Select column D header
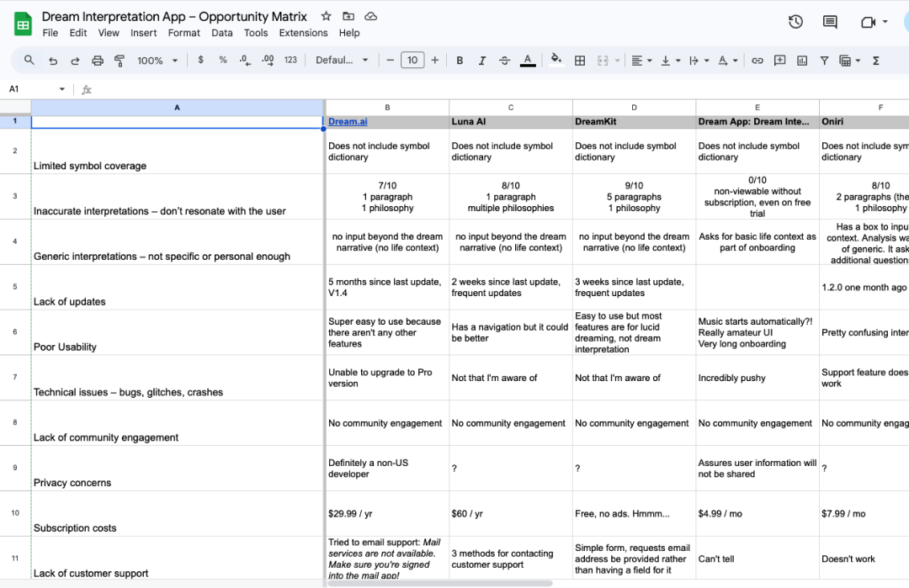 tap(635, 107)
